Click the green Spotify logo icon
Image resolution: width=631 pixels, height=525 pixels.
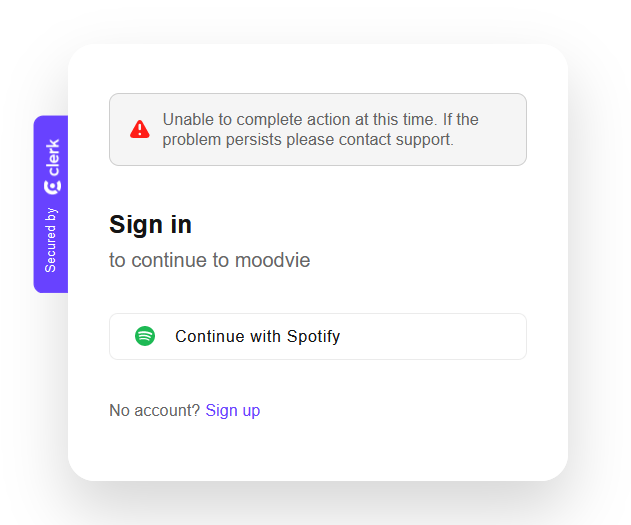tap(145, 336)
